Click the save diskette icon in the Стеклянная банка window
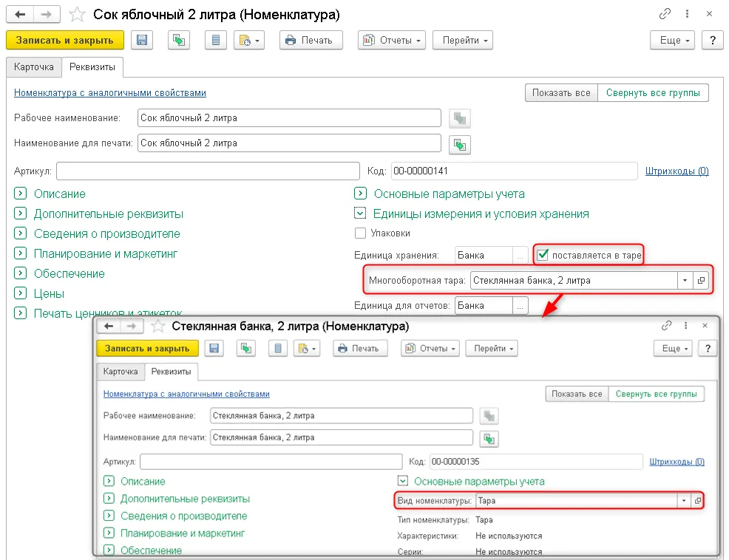Screen dimensions: 729x560 [214, 348]
